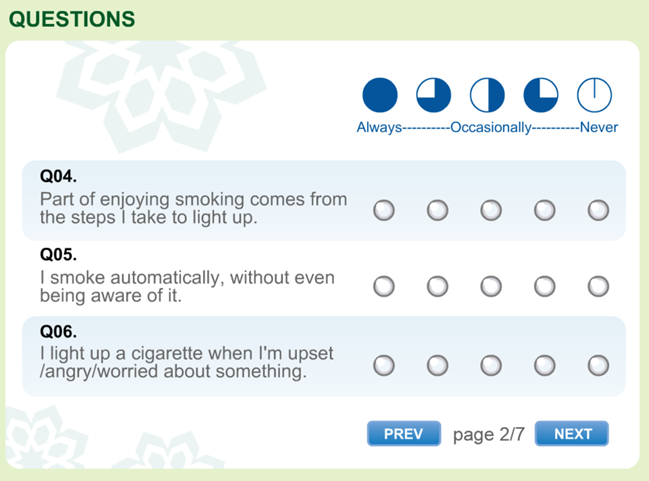The image size is (649, 481).
Task: Click the half-filled Occasionally circle icon
Action: click(x=487, y=95)
